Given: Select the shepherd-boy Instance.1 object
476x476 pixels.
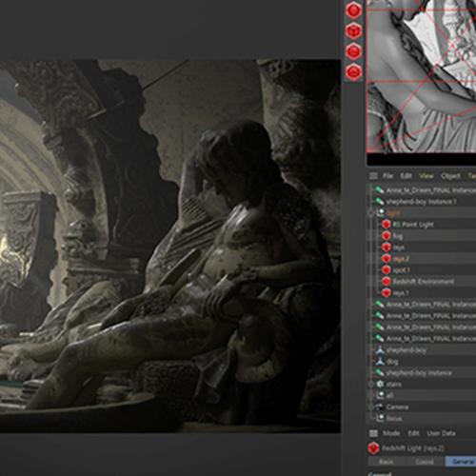Looking at the screenshot, I should [421, 202].
